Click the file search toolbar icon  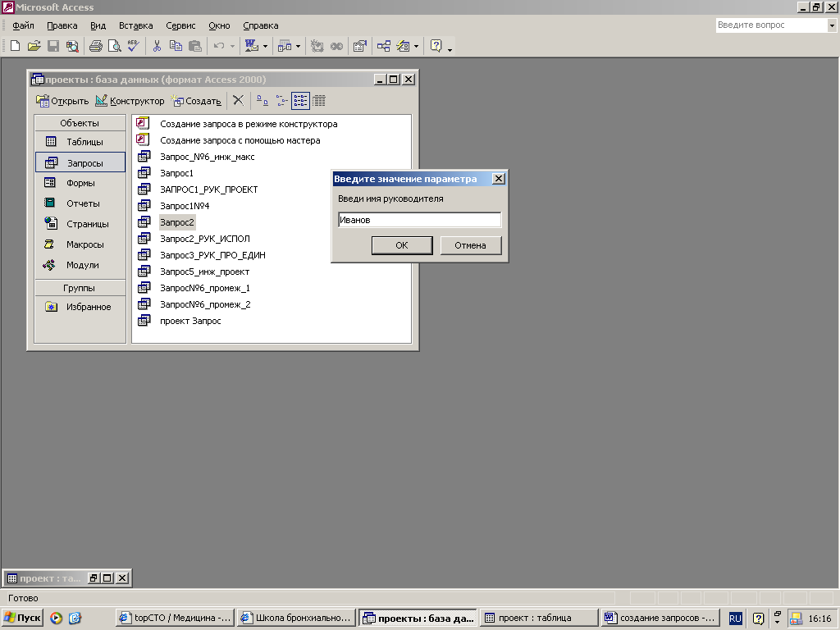tap(72, 46)
